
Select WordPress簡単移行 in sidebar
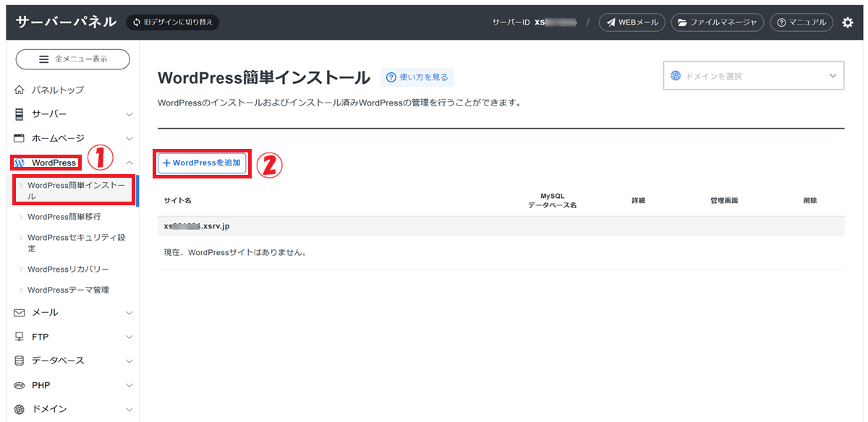[64, 217]
